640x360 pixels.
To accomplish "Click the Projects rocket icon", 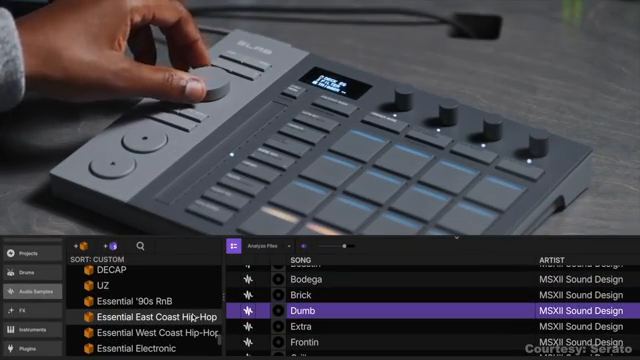I will point(11,253).
